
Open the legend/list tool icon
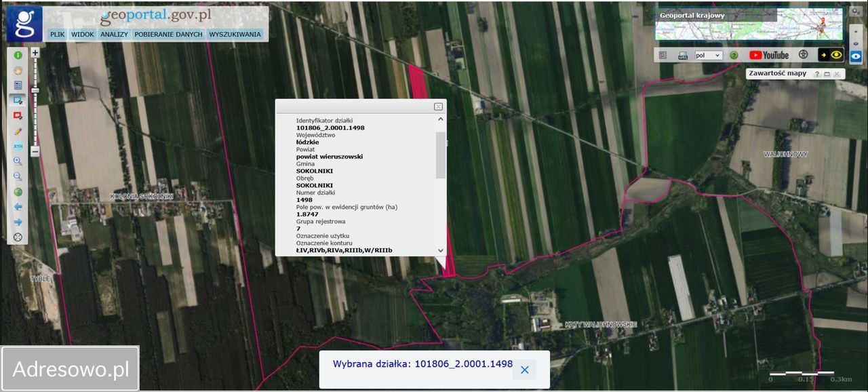coord(18,85)
